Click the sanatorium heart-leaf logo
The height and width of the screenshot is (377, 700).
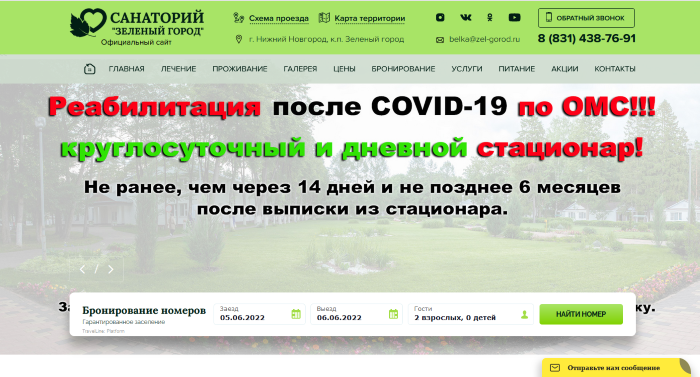click(x=88, y=23)
